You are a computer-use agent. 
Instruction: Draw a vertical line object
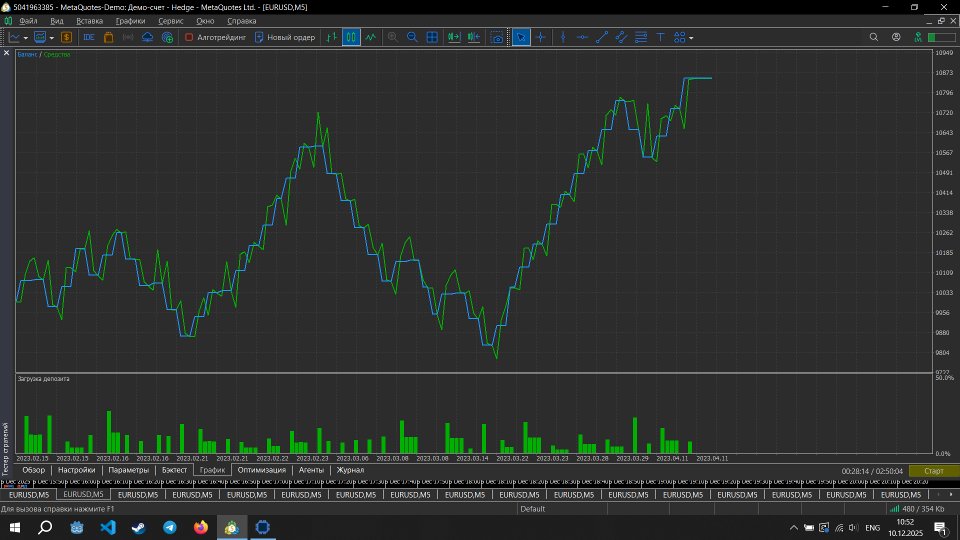click(563, 37)
